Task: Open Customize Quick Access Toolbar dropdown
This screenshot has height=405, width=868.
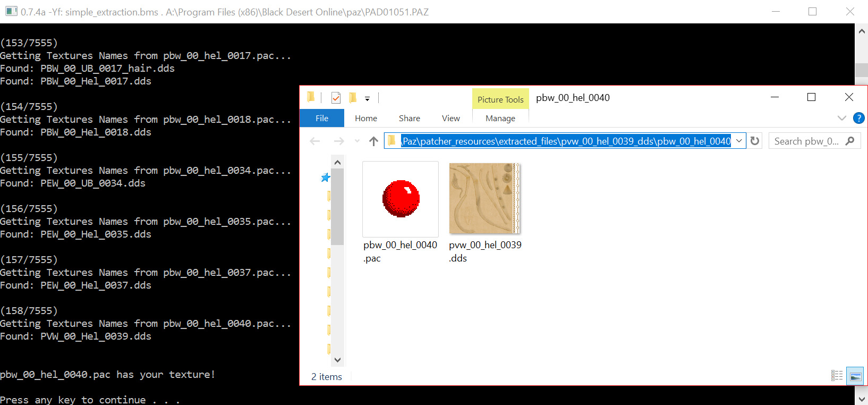Action: 367,98
